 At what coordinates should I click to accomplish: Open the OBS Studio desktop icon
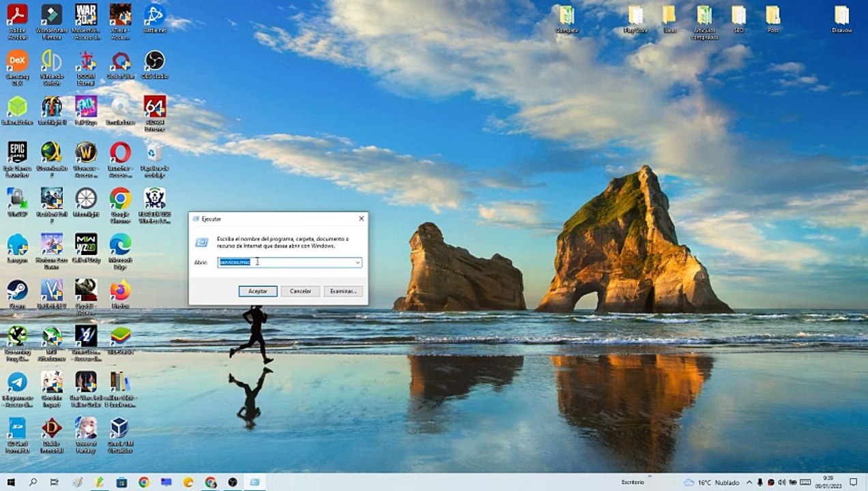[x=155, y=64]
